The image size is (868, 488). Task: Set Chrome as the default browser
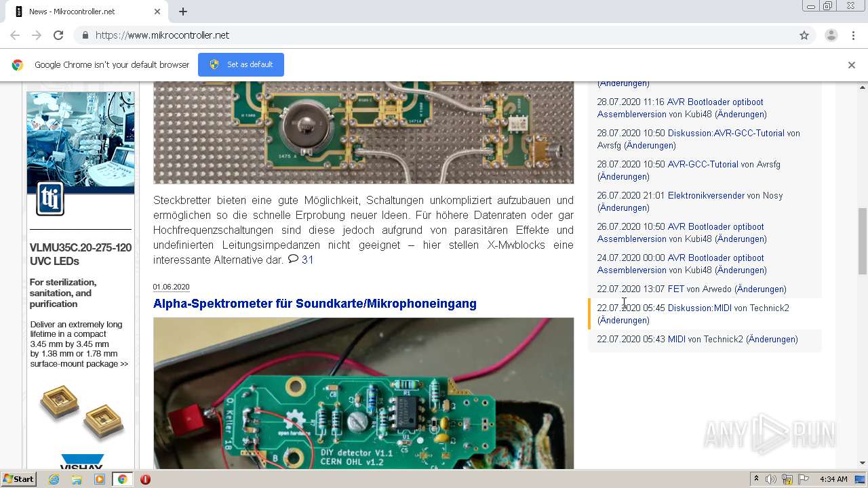[241, 64]
